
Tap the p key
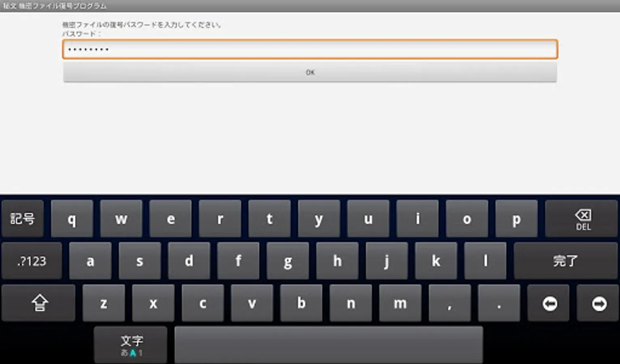tap(516, 219)
